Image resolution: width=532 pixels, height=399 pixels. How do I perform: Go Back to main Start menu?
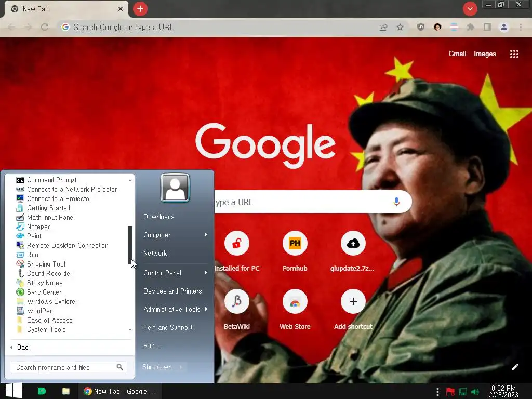(21, 347)
